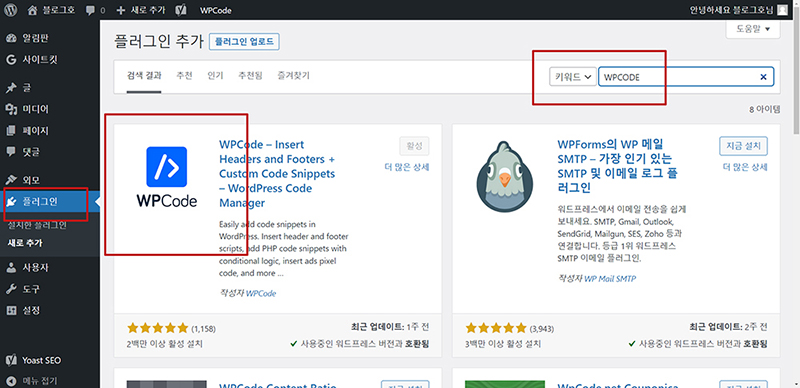The width and height of the screenshot is (800, 388).
Task: Switch to the 추천 tab
Action: pos(184,76)
